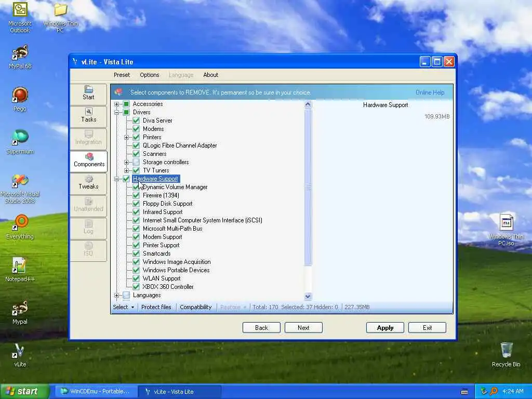The width and height of the screenshot is (532, 399).
Task: Open the Windows start button
Action: click(24, 391)
